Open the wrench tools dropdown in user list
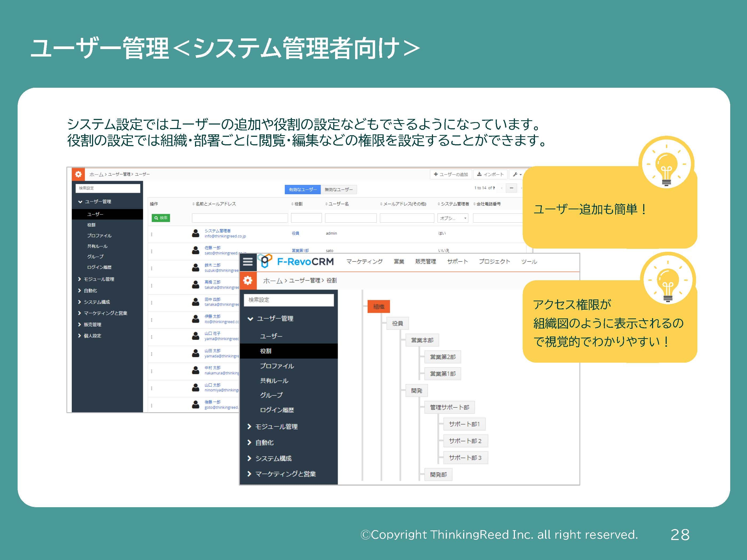The image size is (747, 560). point(517,174)
